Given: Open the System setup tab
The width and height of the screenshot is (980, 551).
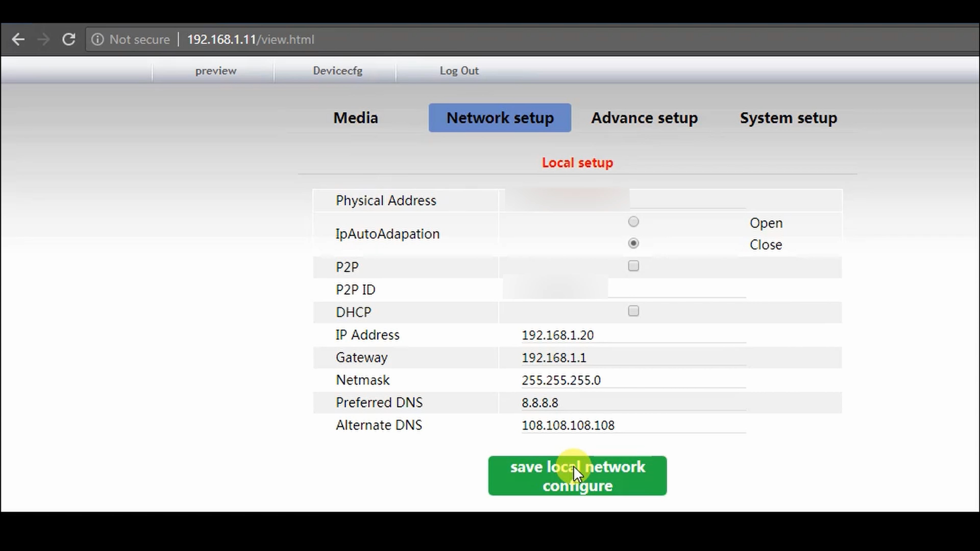Looking at the screenshot, I should tap(788, 118).
